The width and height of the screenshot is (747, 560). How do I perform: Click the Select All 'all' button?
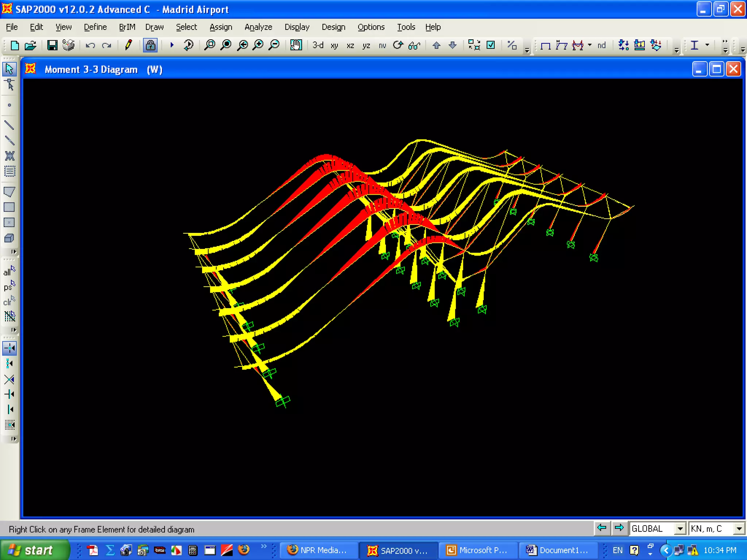click(9, 272)
